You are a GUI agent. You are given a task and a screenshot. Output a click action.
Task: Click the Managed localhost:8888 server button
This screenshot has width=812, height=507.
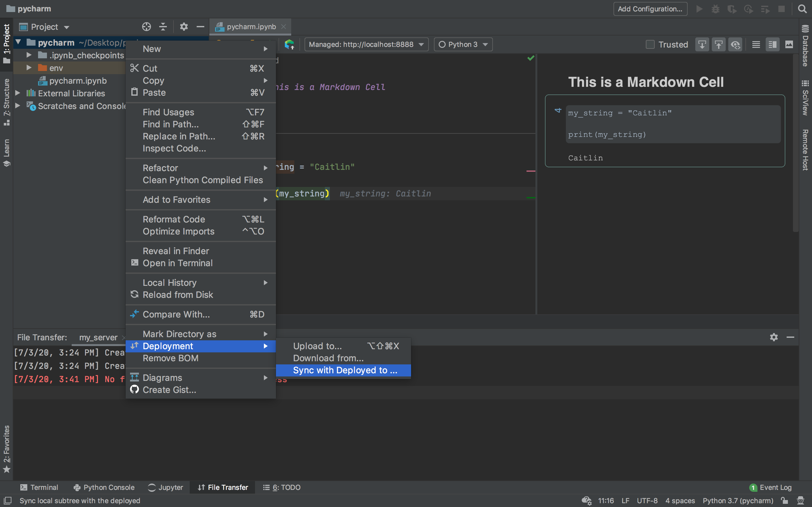click(365, 44)
